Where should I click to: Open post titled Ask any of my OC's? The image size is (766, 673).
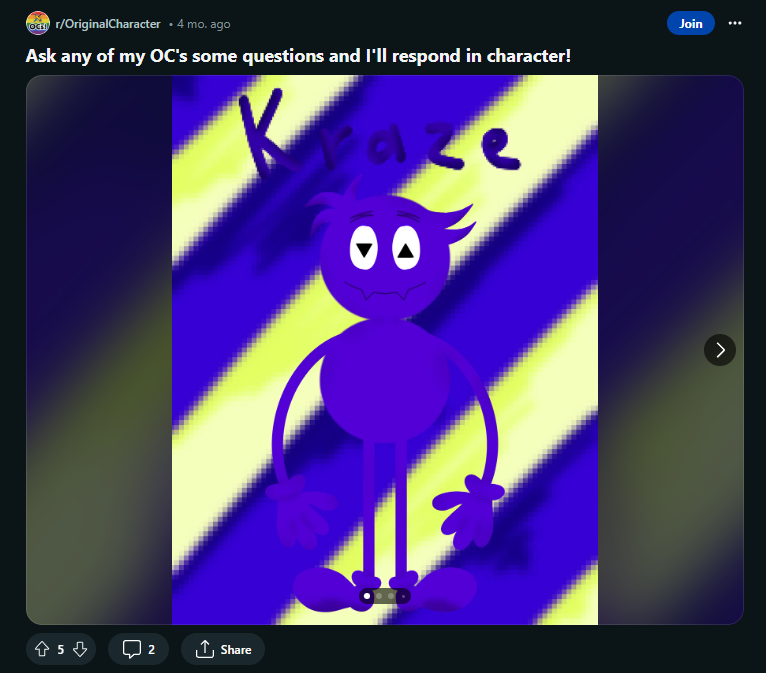pyautogui.click(x=298, y=56)
